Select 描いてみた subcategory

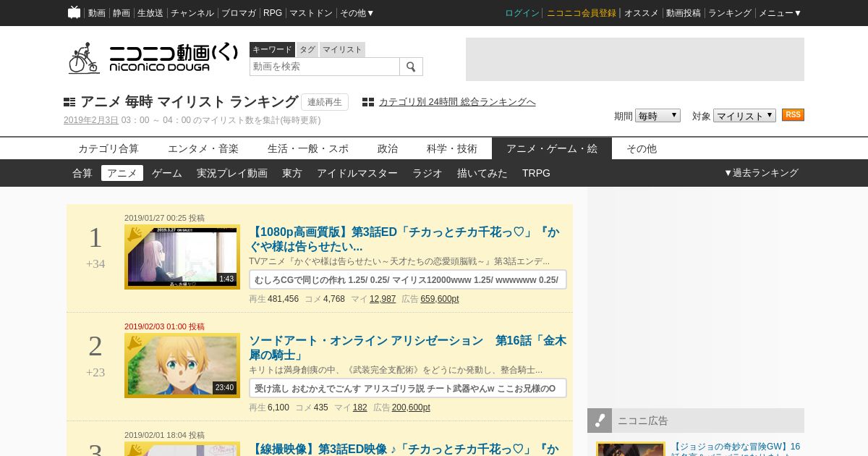(482, 173)
